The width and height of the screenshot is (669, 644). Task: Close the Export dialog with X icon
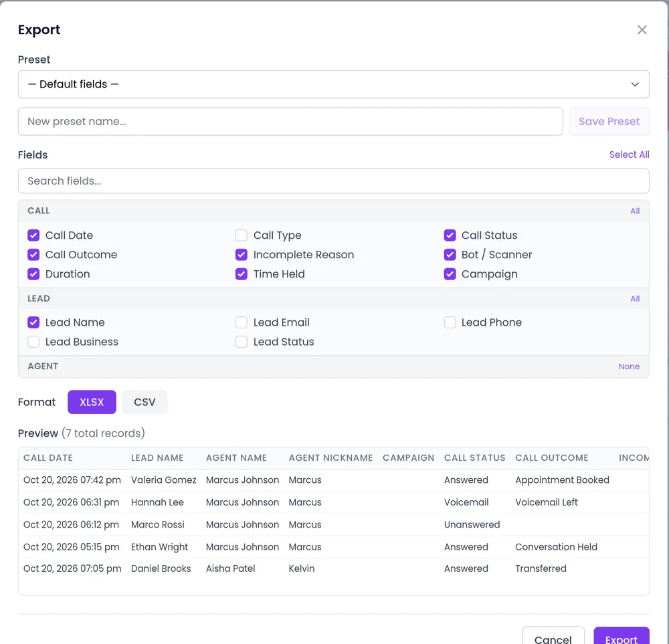point(642,30)
